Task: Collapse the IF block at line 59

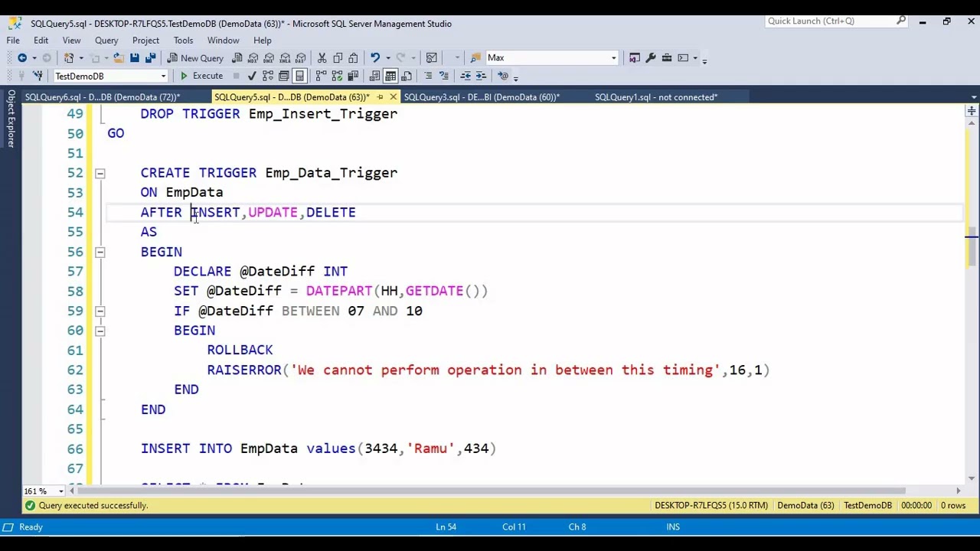Action: (x=100, y=311)
